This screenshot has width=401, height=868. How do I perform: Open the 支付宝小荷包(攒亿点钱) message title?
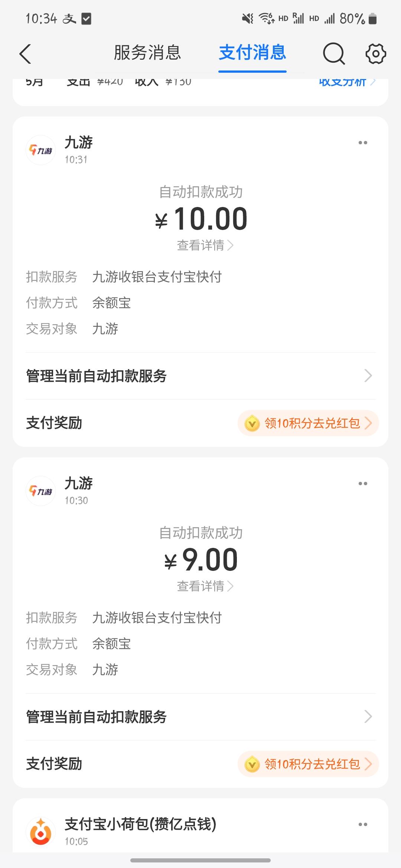pos(140,824)
